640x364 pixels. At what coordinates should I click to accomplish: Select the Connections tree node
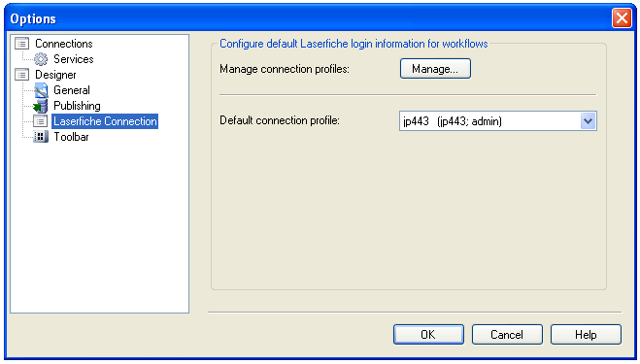64,44
